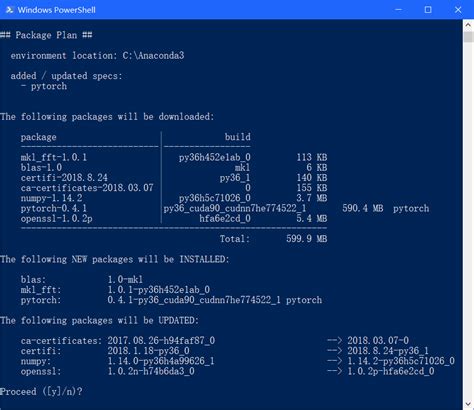Screen dimensions: 474x410
Task: Click the 'added / updated specs:' line
Action: coord(66,76)
